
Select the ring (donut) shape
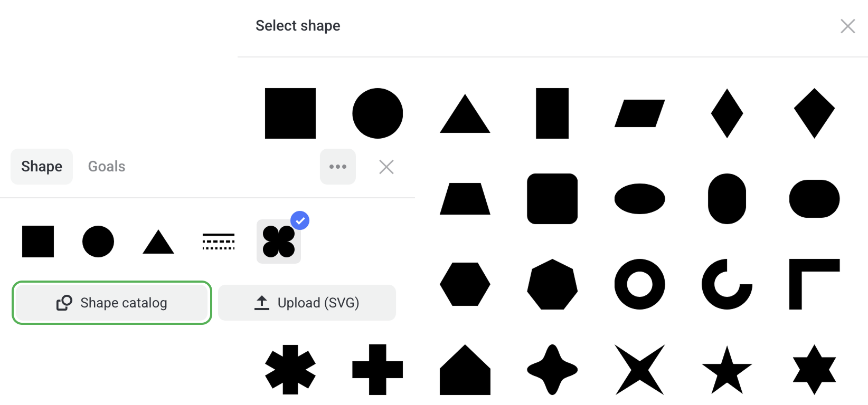coord(639,284)
